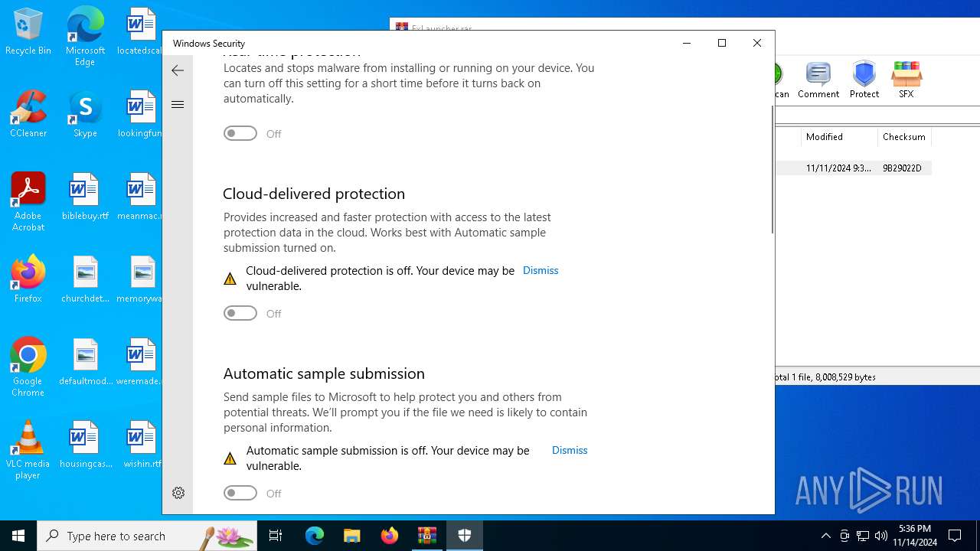Open Firefox from the taskbar

[x=389, y=536]
